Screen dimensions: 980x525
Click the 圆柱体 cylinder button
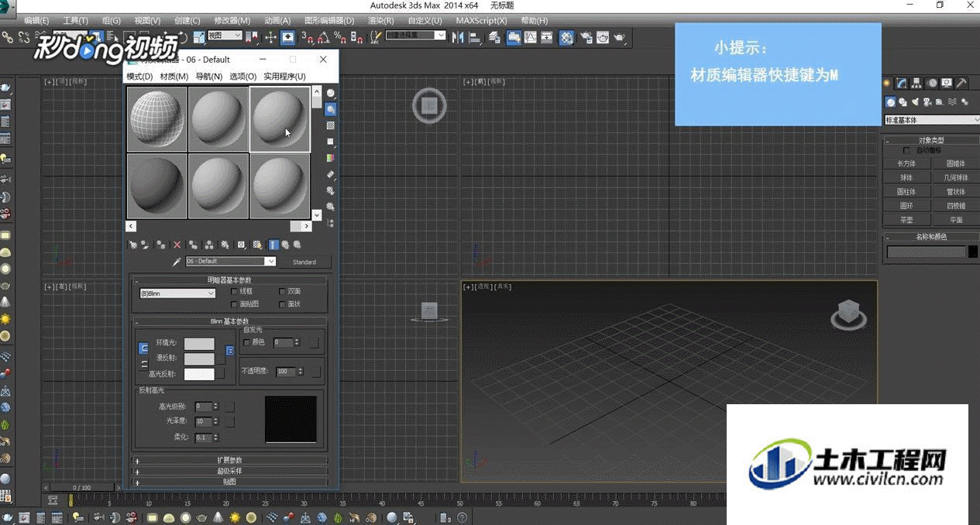(907, 191)
